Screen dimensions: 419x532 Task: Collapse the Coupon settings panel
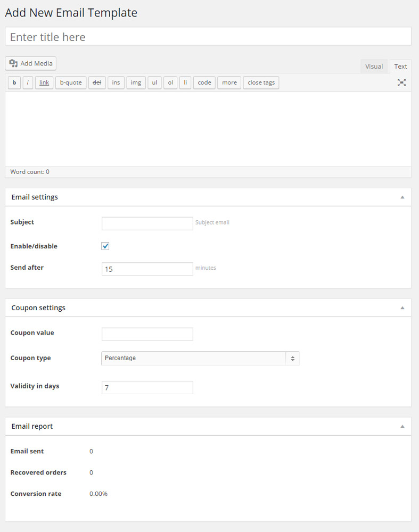402,308
